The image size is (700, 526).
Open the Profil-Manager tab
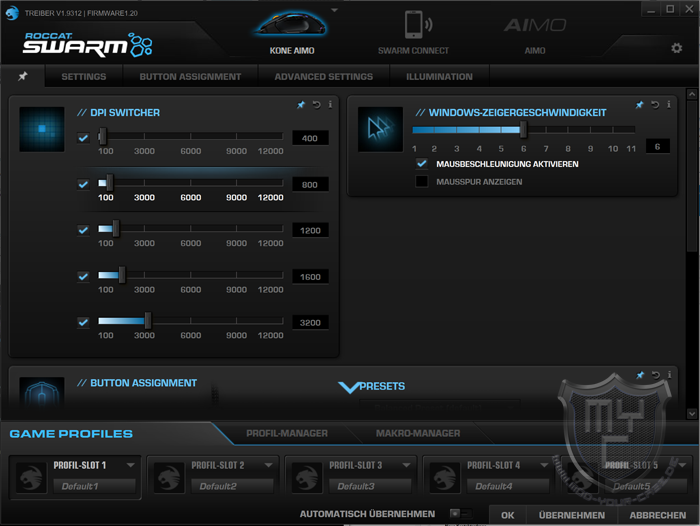pos(287,433)
